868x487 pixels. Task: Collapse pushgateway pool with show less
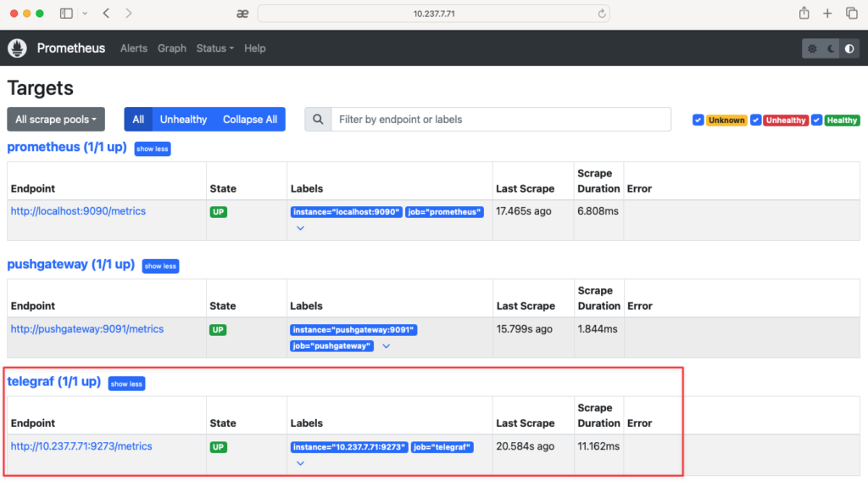tap(160, 266)
